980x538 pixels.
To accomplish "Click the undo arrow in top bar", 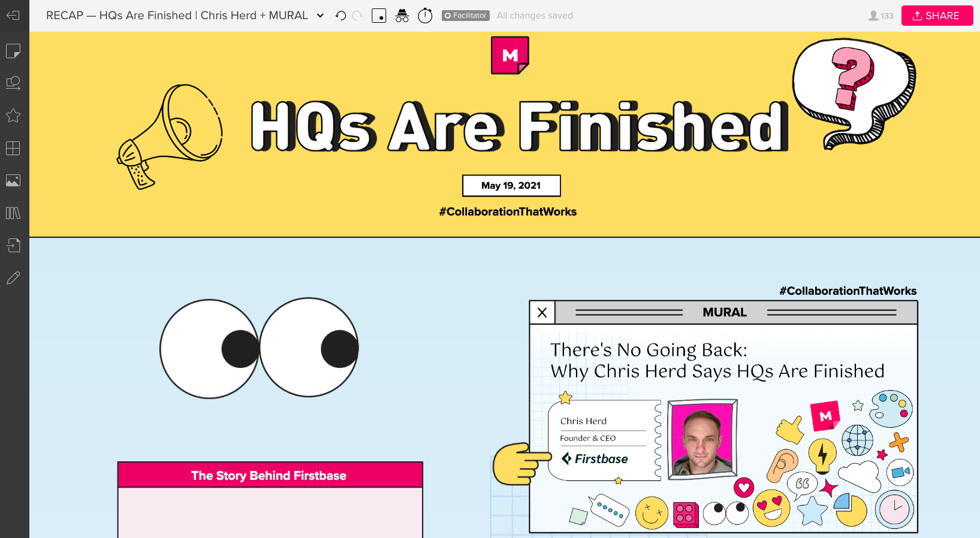I will 340,16.
